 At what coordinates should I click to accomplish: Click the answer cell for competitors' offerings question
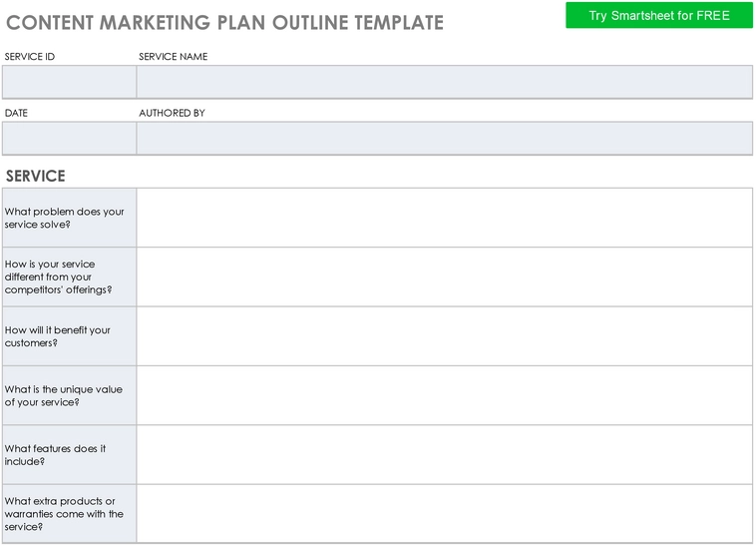444,276
